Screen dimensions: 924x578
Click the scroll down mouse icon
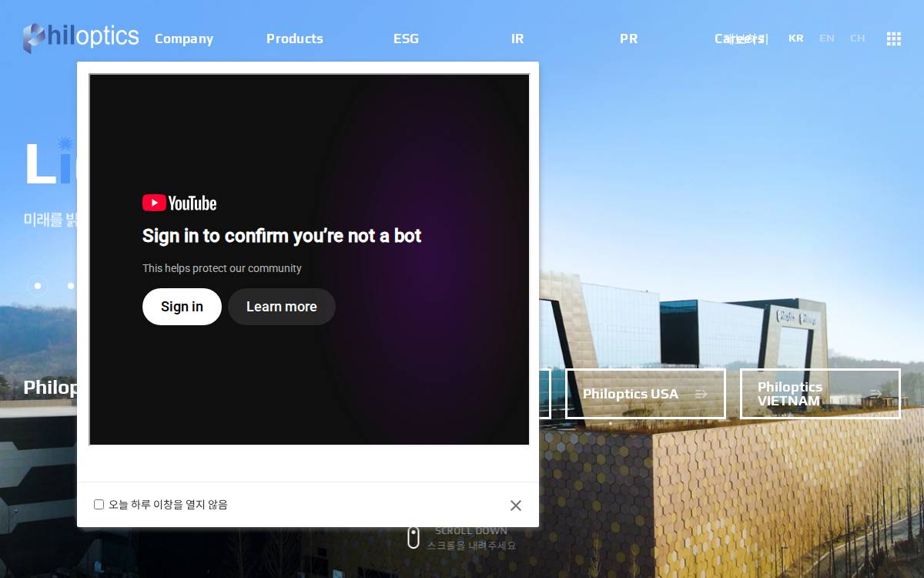(413, 538)
